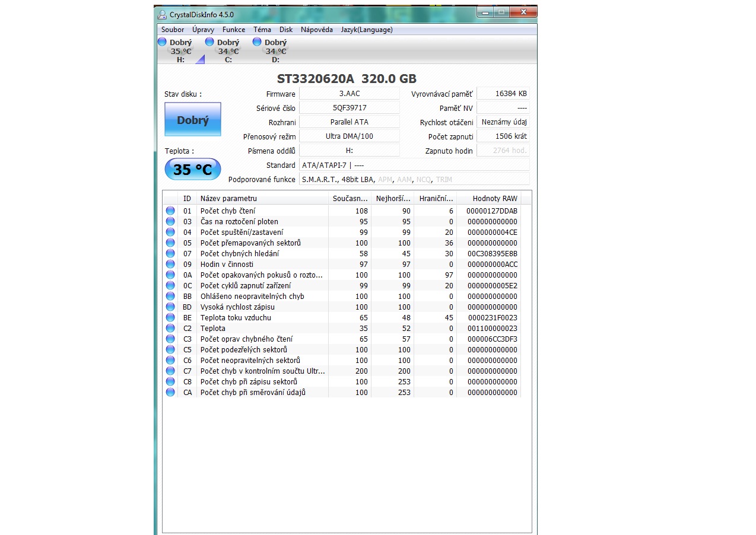Click status icon for Počet neopravitelných sektorů
Image resolution: width=756 pixels, height=535 pixels.
point(170,360)
